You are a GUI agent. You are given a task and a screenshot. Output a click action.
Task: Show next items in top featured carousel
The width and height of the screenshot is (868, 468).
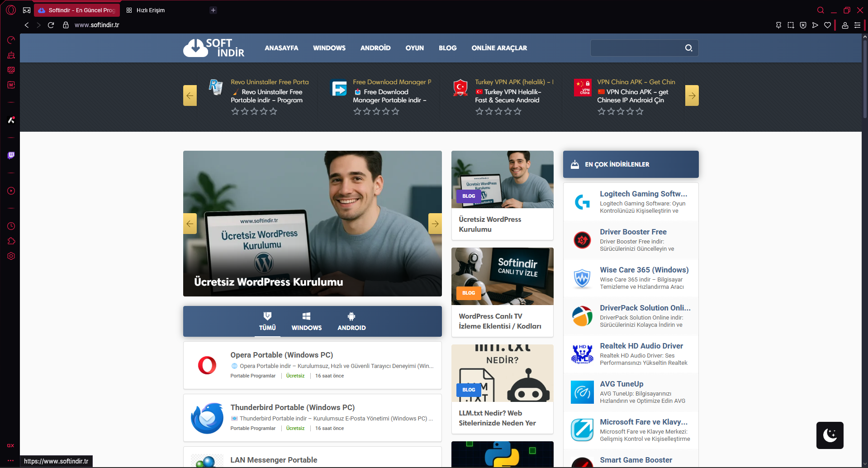pos(692,96)
